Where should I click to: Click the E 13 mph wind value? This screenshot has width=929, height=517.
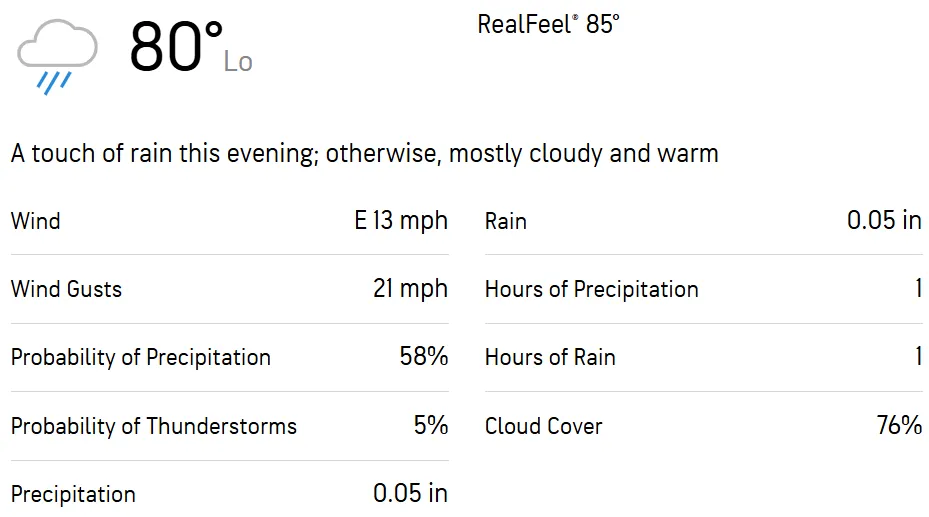401,221
